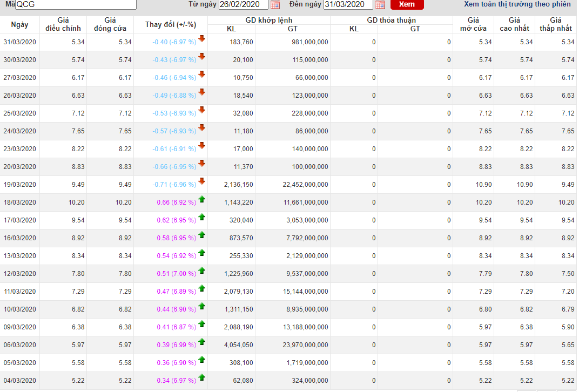Click red down arrow on 25/03/2020 row
The height and width of the screenshot is (392, 579).
point(201,110)
